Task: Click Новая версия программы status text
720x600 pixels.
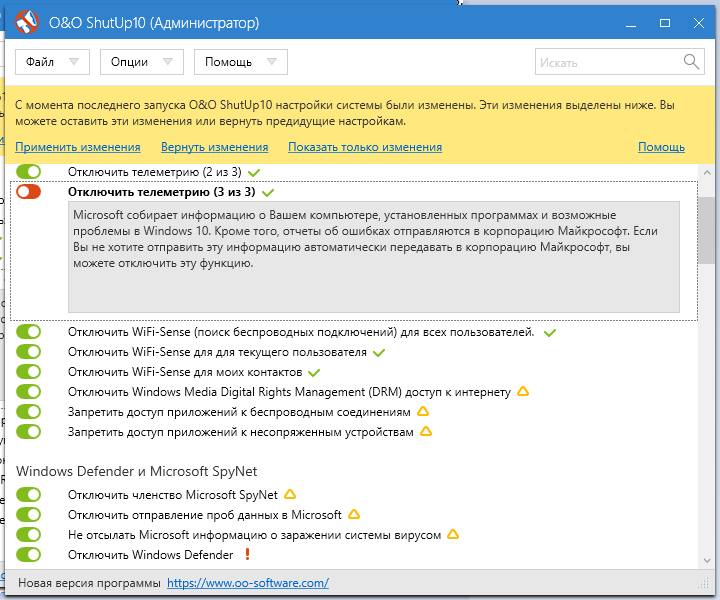Action: pos(90,583)
